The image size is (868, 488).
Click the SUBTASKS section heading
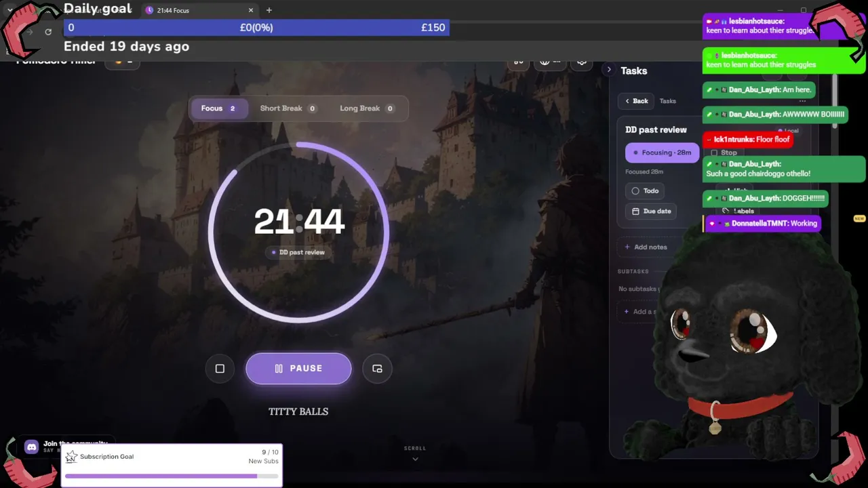click(x=633, y=272)
